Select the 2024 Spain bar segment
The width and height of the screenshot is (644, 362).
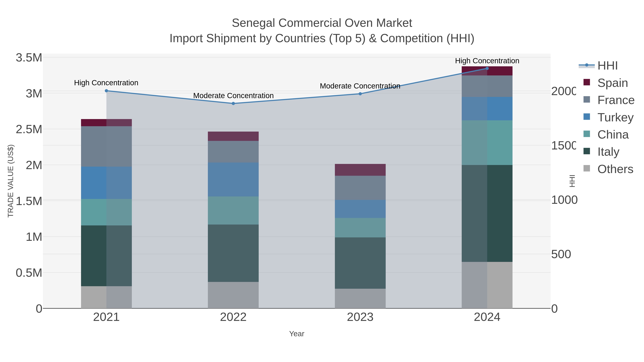pos(487,71)
